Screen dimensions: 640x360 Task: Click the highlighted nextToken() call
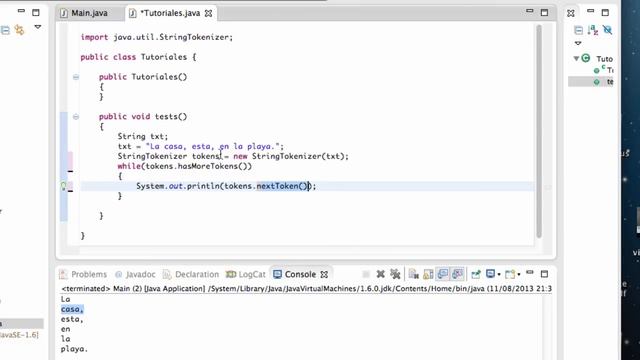tap(282, 186)
